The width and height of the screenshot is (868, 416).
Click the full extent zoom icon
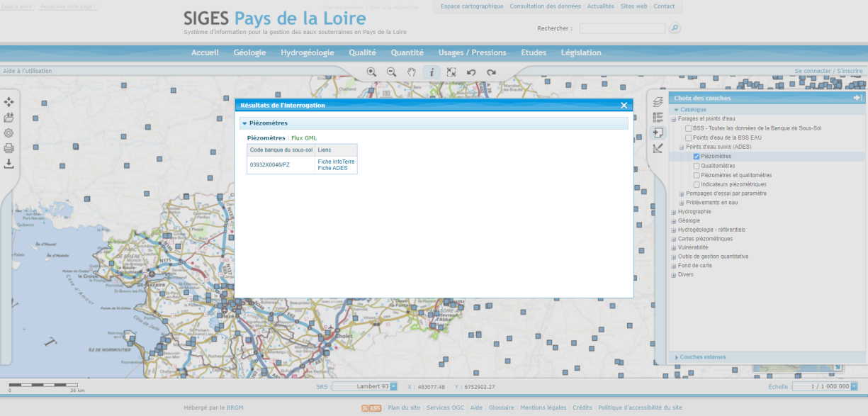[451, 72]
